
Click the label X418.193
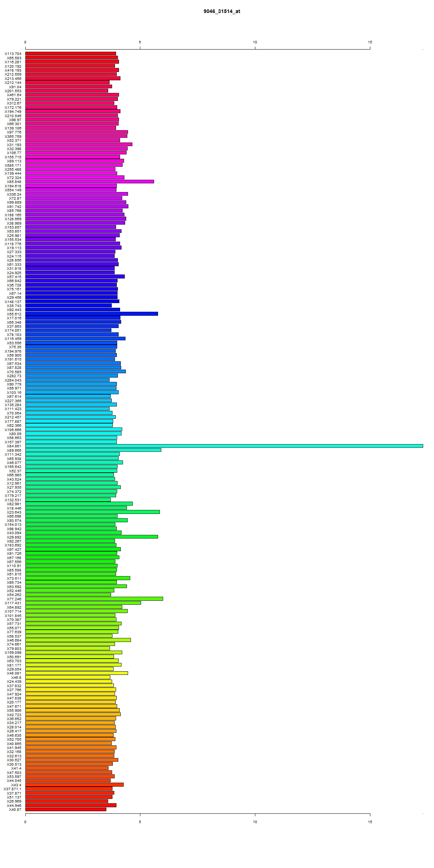tap(13, 70)
